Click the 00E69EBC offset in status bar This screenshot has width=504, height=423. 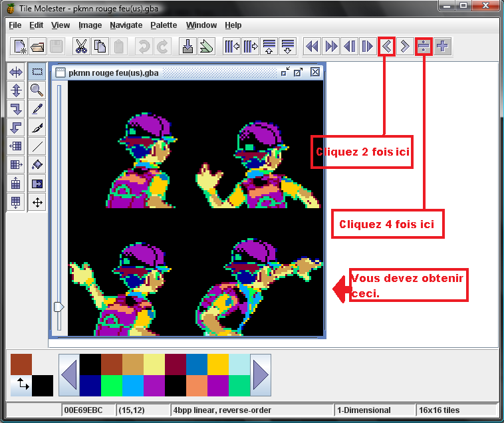click(84, 410)
